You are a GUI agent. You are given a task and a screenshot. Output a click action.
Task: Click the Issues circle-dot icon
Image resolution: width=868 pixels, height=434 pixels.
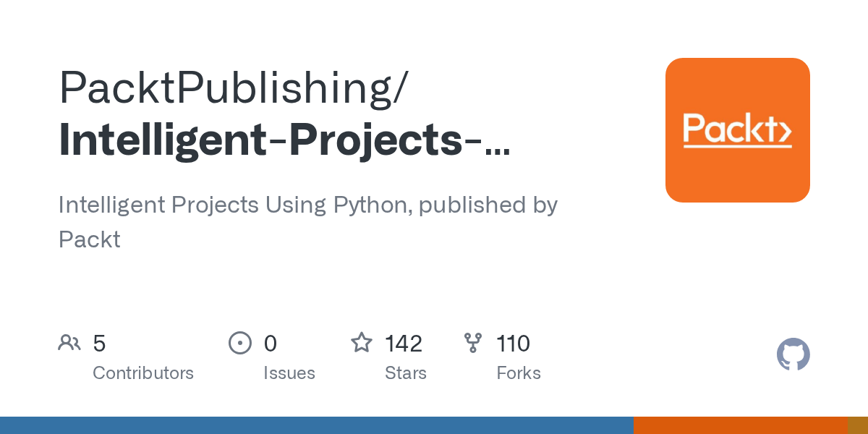click(x=240, y=343)
